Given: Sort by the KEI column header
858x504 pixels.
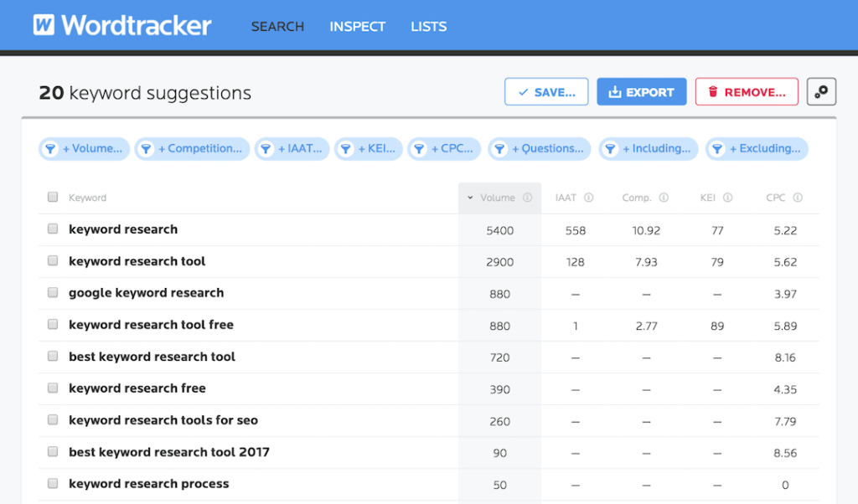Looking at the screenshot, I should pos(707,198).
